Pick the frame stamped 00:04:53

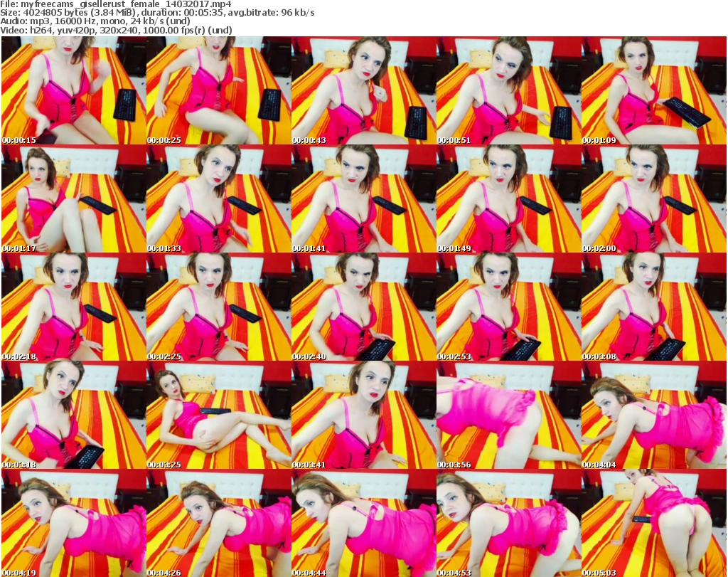(508, 523)
